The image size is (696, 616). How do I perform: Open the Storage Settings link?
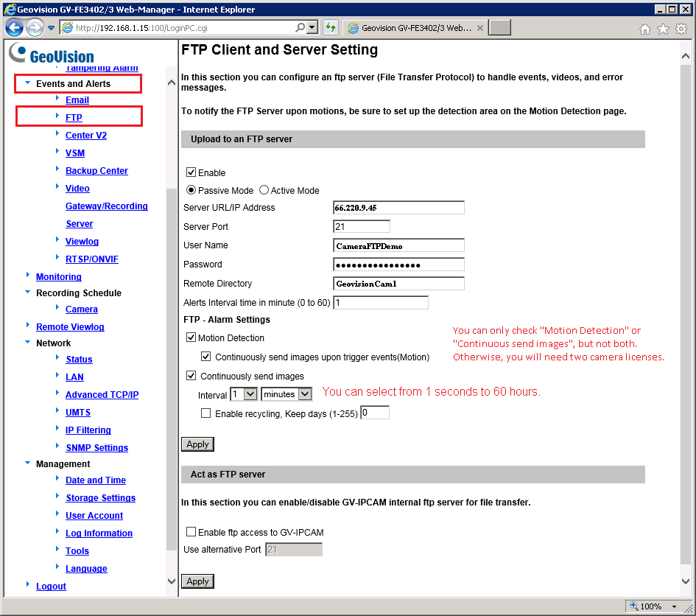[x=100, y=498]
